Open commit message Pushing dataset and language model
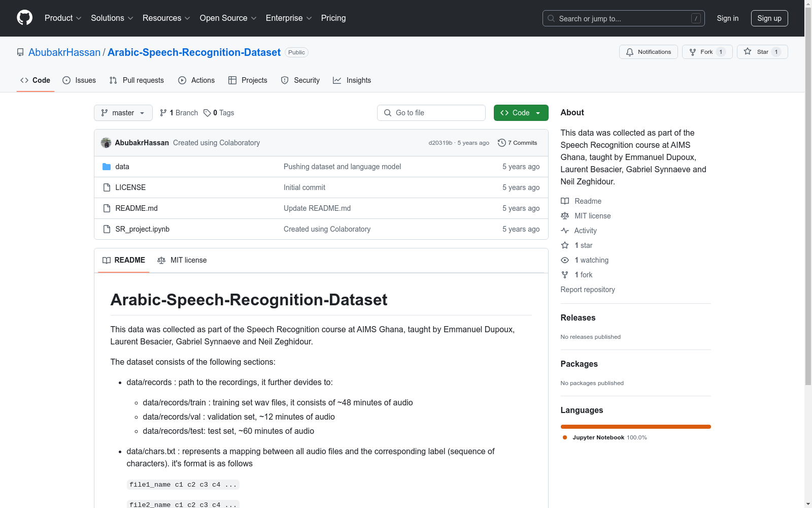 (342, 167)
